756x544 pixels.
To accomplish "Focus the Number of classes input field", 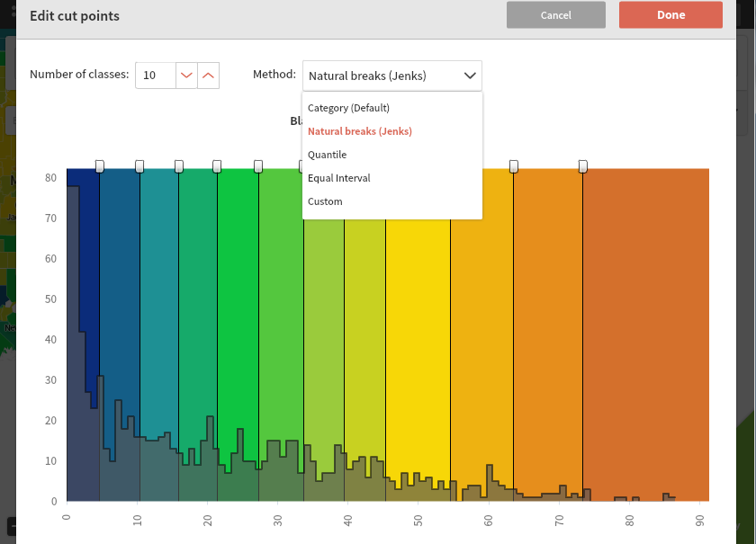I will click(x=155, y=76).
